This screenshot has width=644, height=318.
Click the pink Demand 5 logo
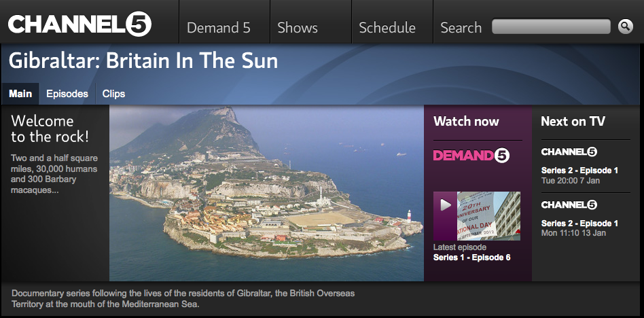pos(471,156)
